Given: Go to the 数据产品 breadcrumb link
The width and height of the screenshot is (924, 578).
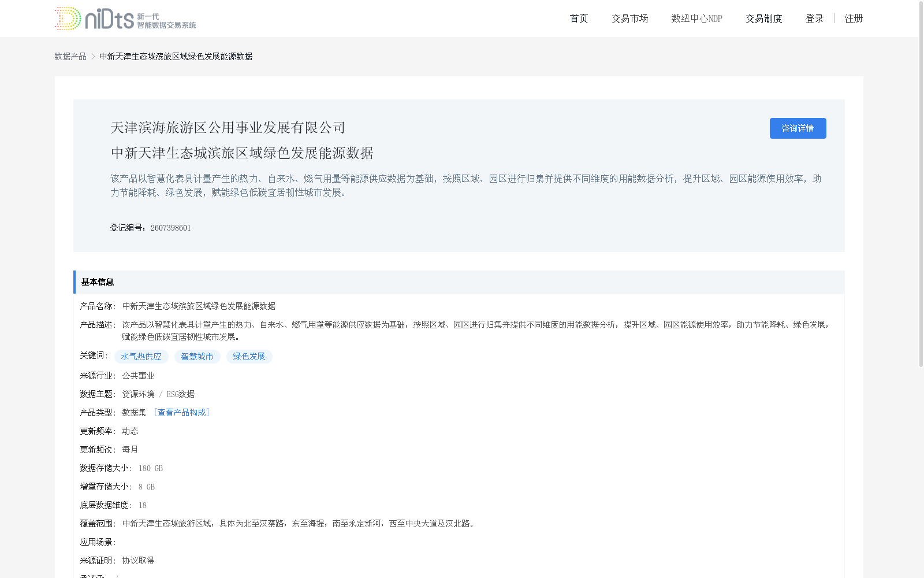Looking at the screenshot, I should coord(70,56).
